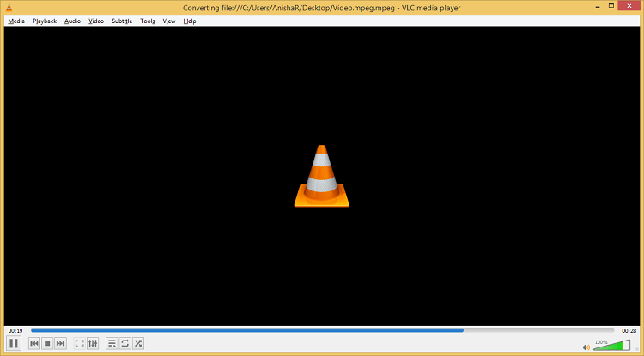The image size is (644, 356).
Task: Click the unplayed part of seek bar
Action: point(539,330)
